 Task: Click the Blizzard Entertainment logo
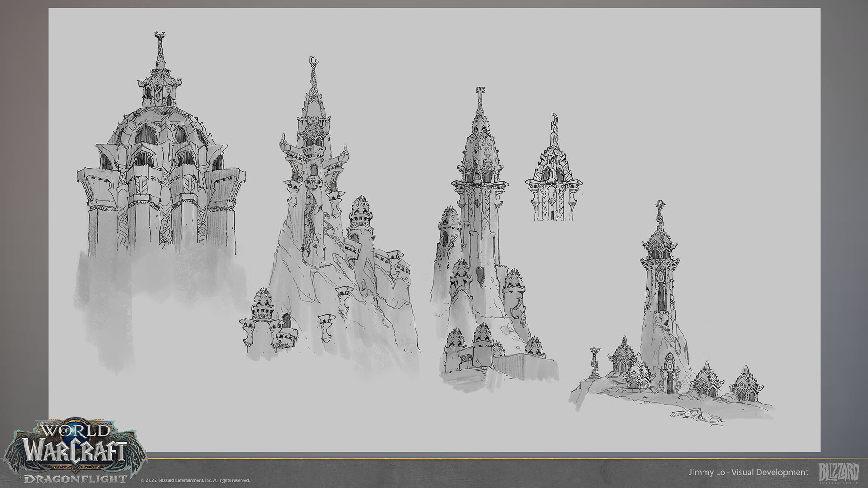click(838, 473)
